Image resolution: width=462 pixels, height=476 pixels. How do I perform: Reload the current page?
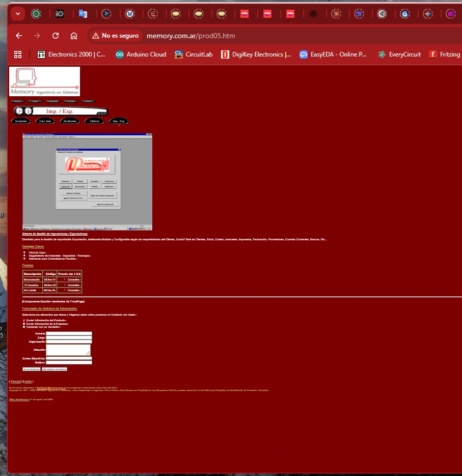coord(56,36)
